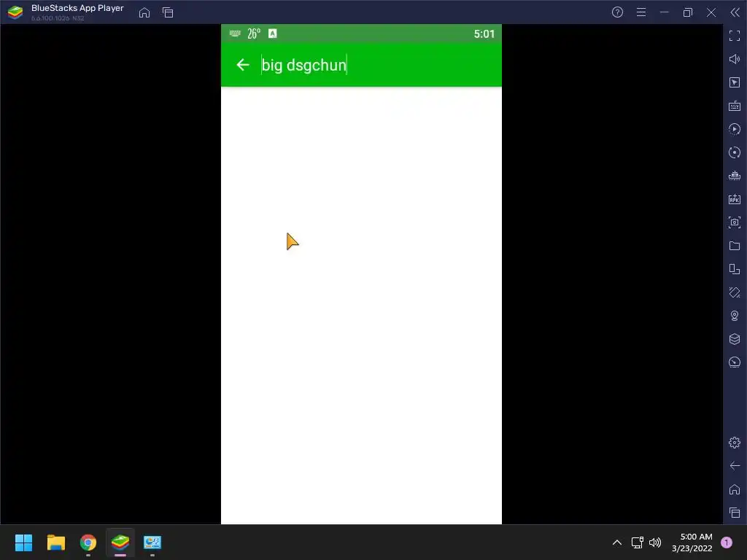
Task: Open the BlueStacks hamburger menu
Action: click(641, 12)
